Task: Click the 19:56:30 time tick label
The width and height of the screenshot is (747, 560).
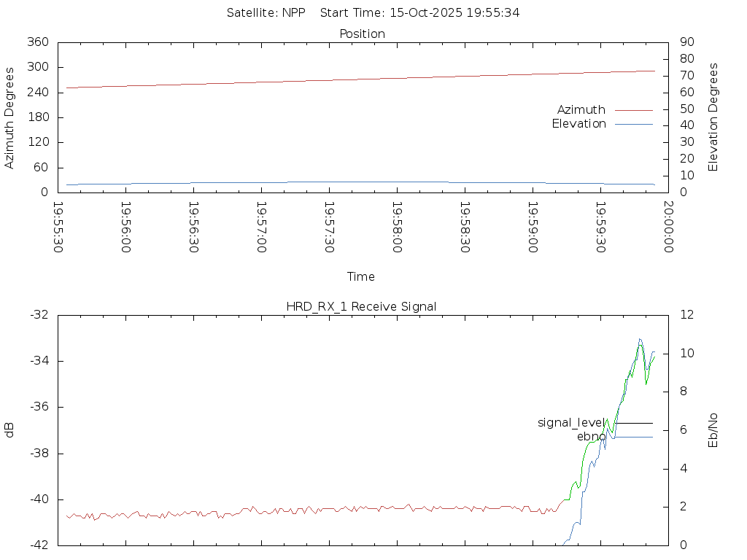Action: (x=194, y=227)
